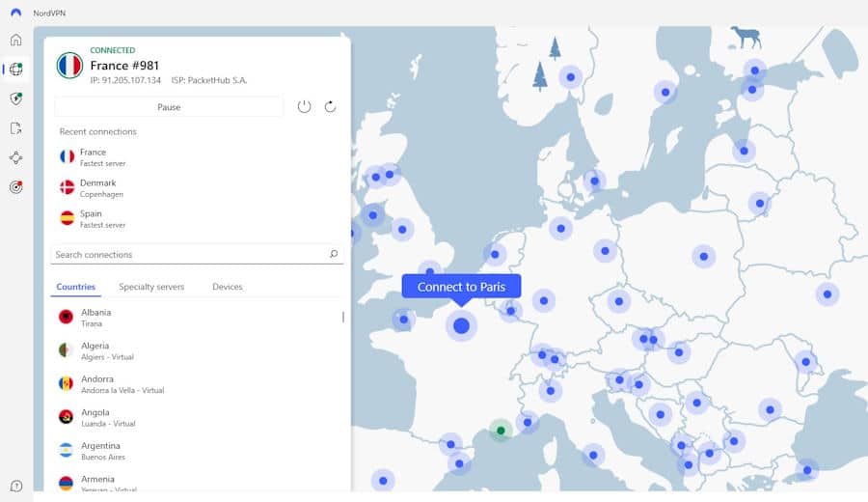Click the connected France flag icon
The width and height of the screenshot is (868, 502).
pyautogui.click(x=69, y=66)
